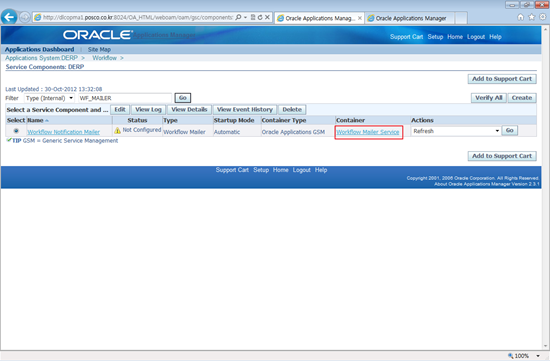Open Applications System:DERP breadcrumb link
The image size is (550, 361).
[x=41, y=58]
